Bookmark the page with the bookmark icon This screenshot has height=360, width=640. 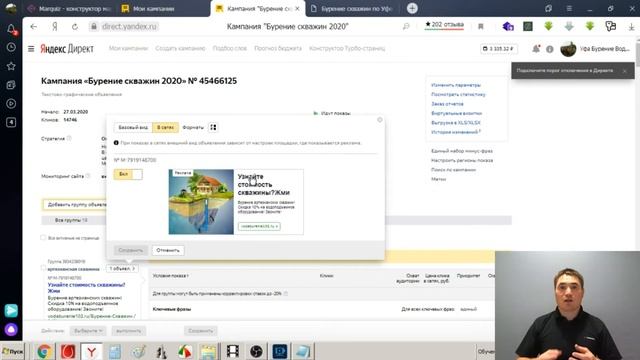481,27
